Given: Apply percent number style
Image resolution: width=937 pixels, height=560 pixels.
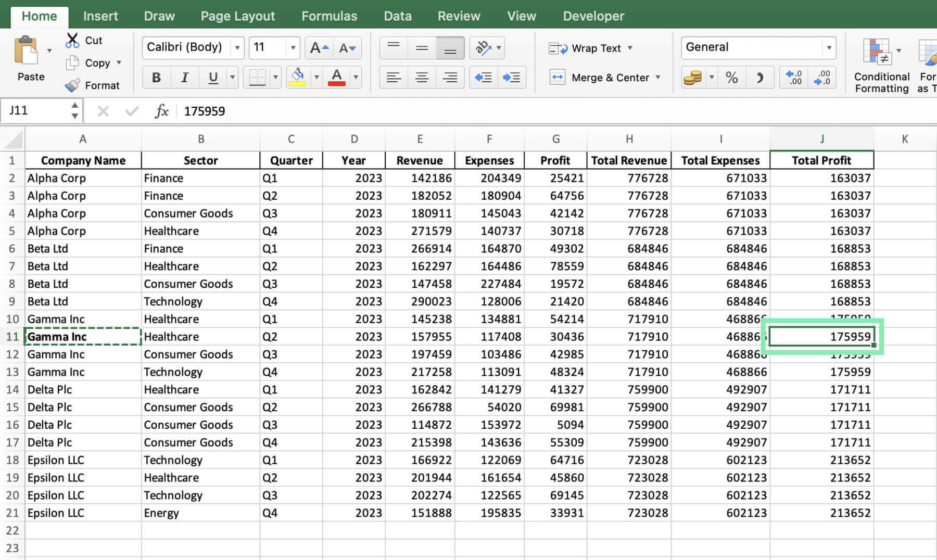Looking at the screenshot, I should click(732, 77).
